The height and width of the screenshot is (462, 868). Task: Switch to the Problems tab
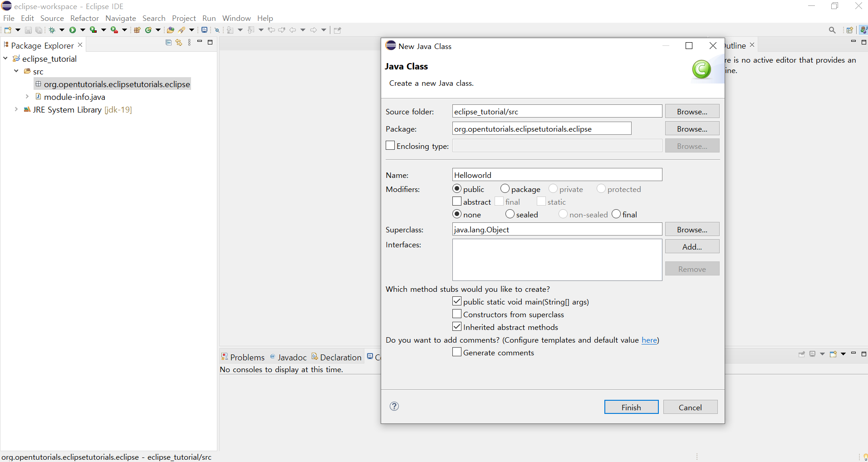pyautogui.click(x=243, y=357)
